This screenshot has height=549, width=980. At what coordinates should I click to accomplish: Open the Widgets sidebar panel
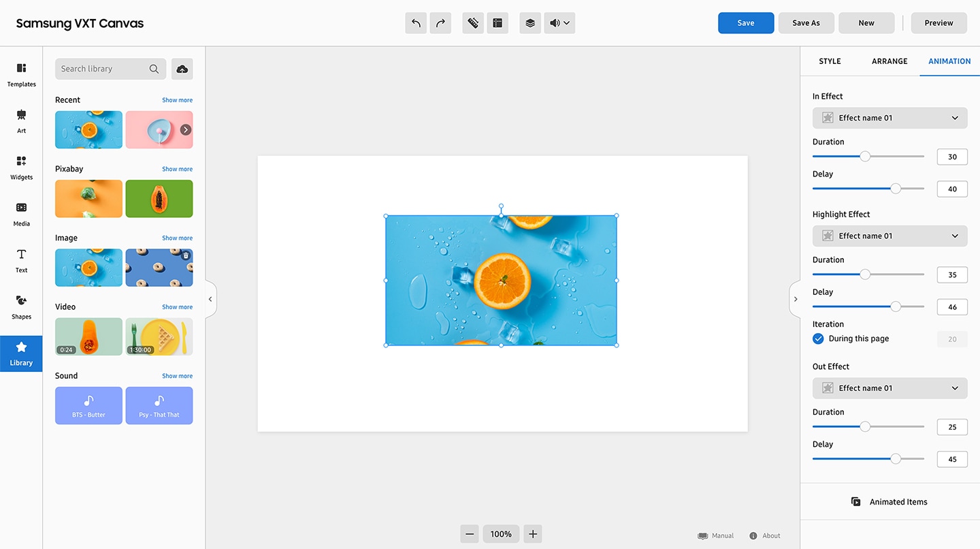click(21, 167)
